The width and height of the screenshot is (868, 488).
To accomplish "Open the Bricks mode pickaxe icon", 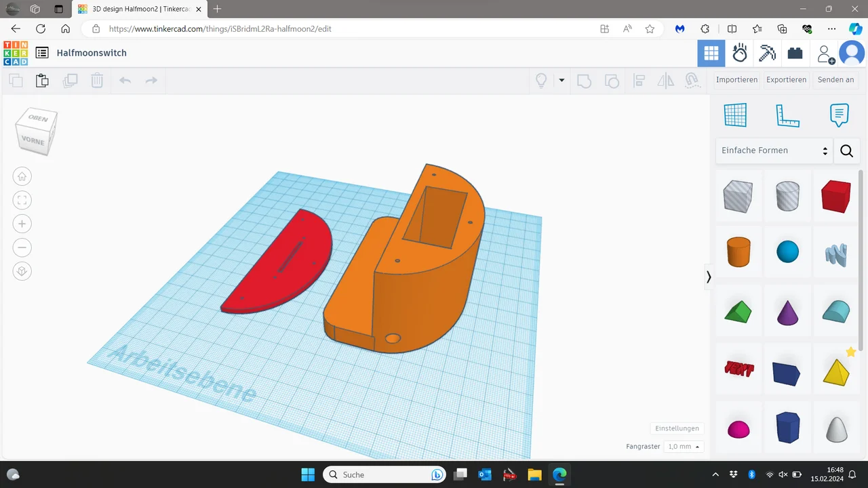I will point(767,53).
